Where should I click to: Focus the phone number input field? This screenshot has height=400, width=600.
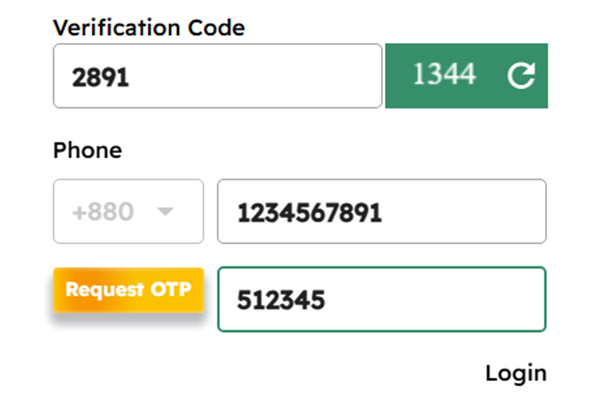pyautogui.click(x=381, y=211)
